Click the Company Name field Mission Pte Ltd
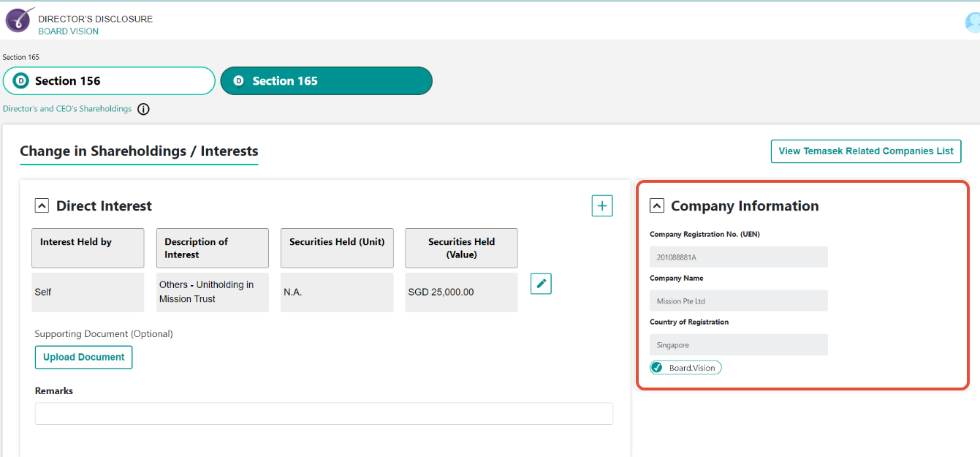The height and width of the screenshot is (457, 980). [739, 301]
